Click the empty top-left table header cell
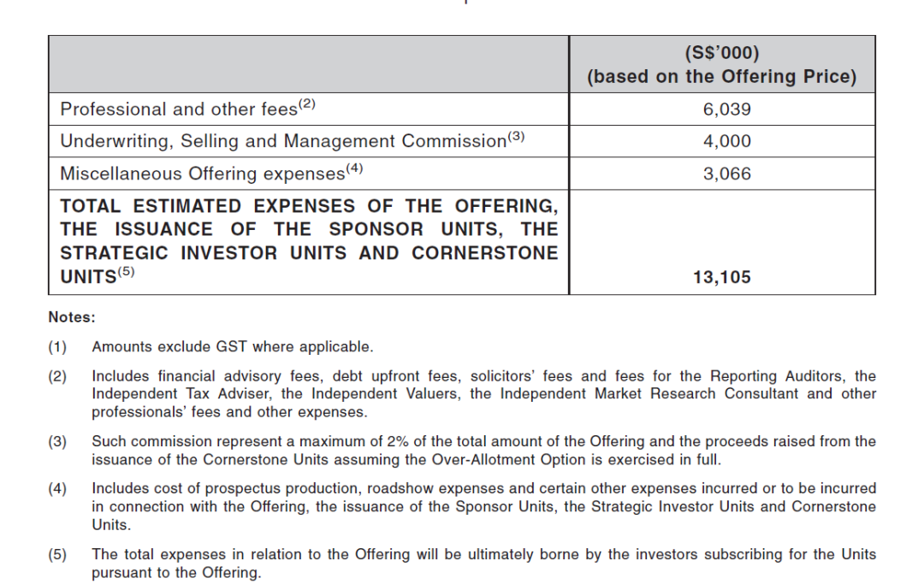Screen dimensions: 924x584 click(x=308, y=64)
